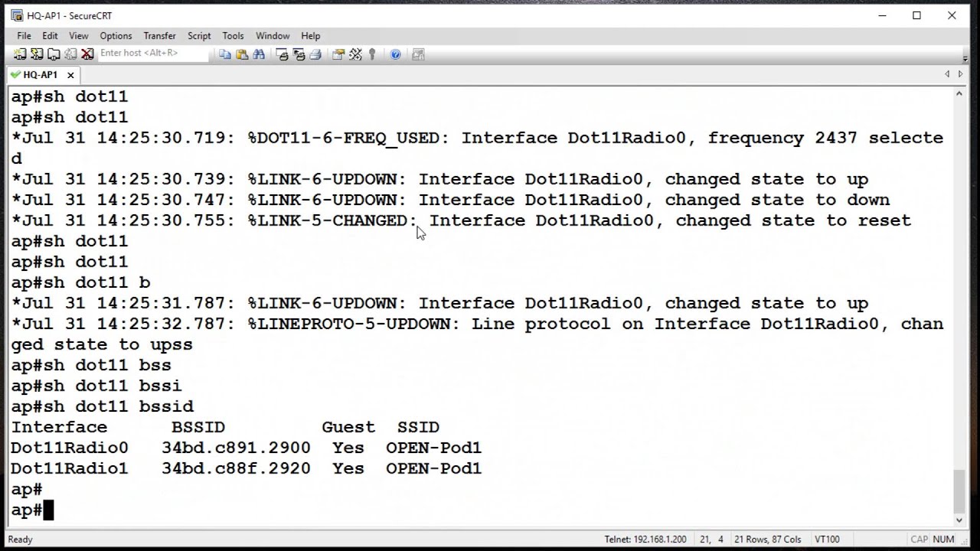980x551 pixels.
Task: Click the Connect toolbar icon
Action: click(20, 54)
